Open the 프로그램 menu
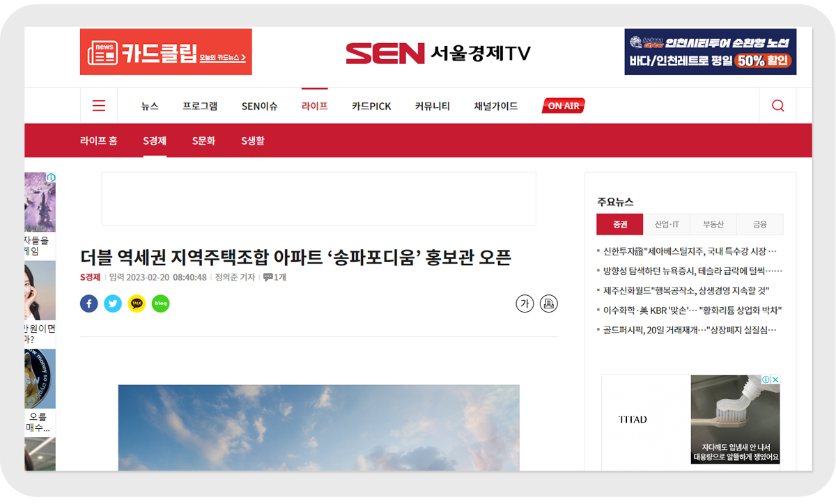This screenshot has width=836, height=504. coord(200,107)
